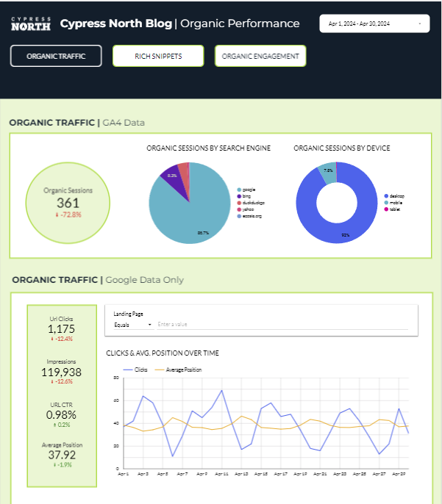Switch to the Rich Snippets tab
Image resolution: width=442 pixels, height=504 pixels.
(158, 56)
